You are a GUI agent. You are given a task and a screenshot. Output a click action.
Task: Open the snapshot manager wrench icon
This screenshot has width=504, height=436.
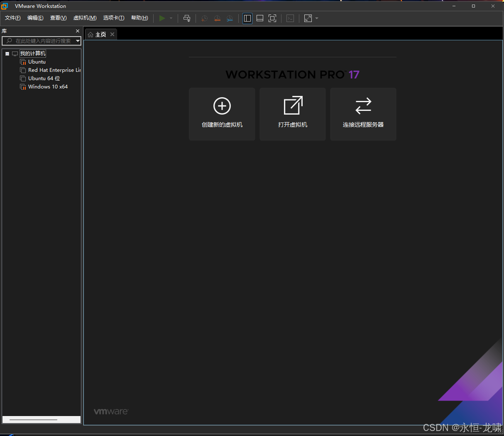tap(230, 18)
